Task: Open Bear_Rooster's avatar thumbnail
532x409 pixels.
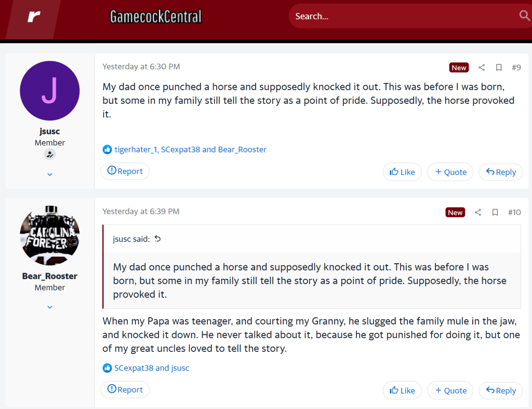Action: tap(49, 235)
